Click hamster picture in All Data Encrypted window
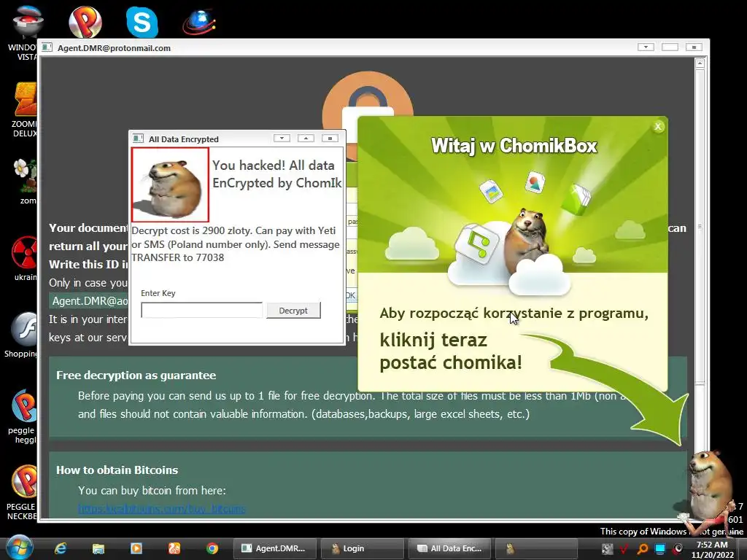747x560 pixels. pos(170,184)
